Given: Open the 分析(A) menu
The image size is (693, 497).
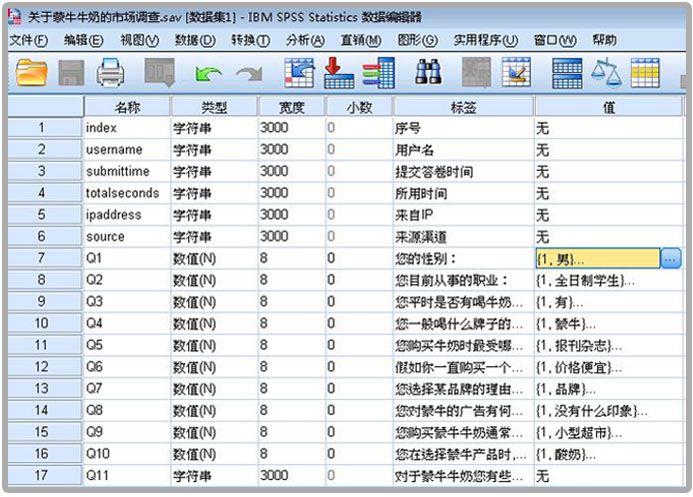Looking at the screenshot, I should tap(305, 41).
